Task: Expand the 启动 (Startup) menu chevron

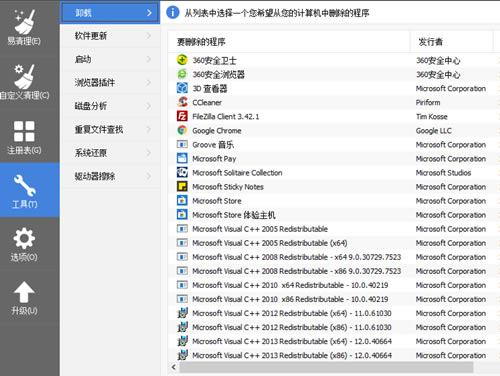Action: click(x=149, y=59)
